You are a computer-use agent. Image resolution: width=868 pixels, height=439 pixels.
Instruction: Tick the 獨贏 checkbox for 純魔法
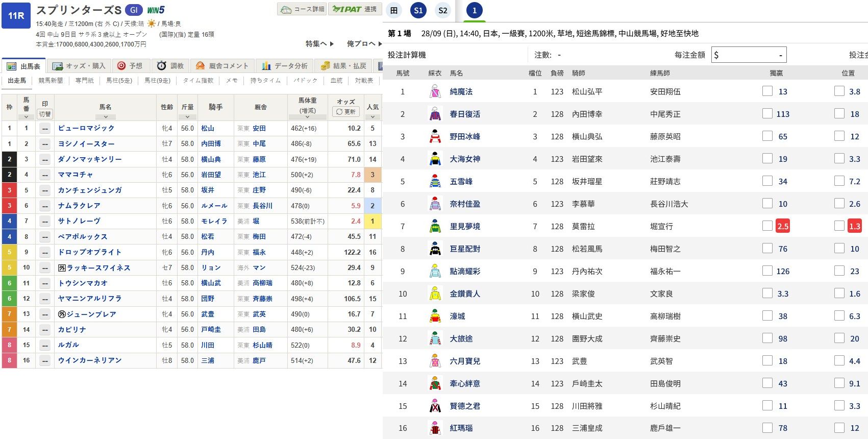click(x=767, y=91)
